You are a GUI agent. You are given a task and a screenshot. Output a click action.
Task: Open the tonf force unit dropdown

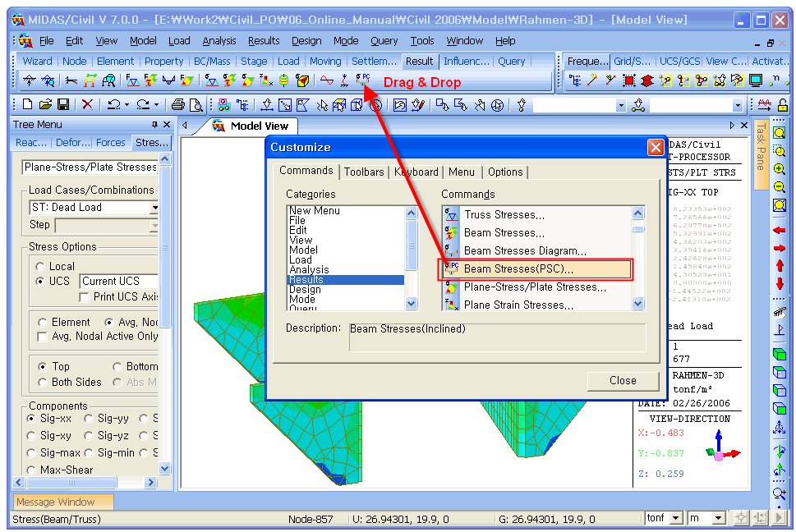(x=676, y=518)
